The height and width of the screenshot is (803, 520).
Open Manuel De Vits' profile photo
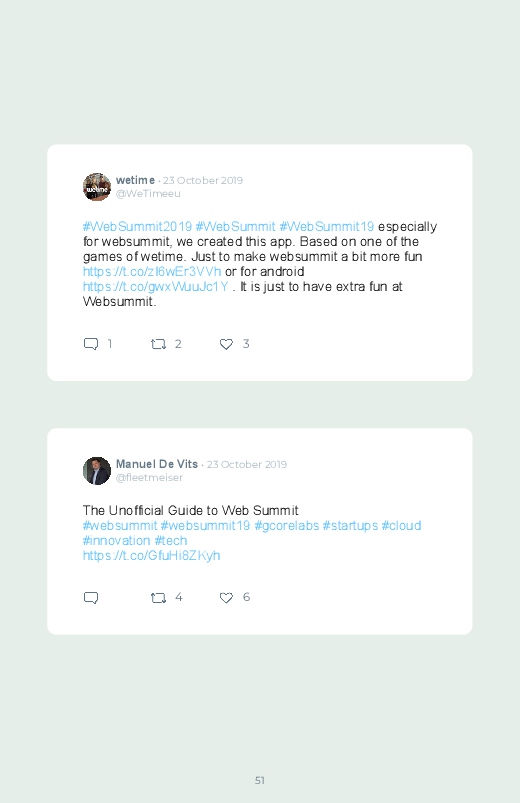97,471
